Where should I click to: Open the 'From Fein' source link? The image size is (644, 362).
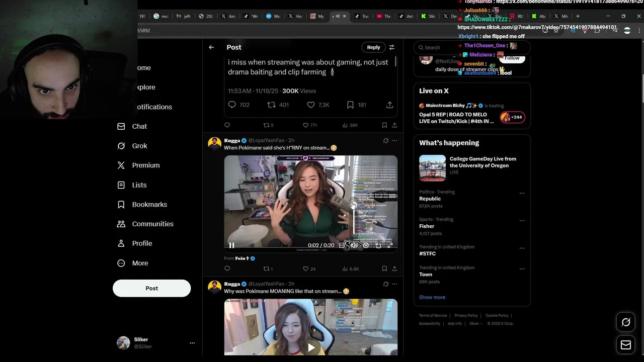239,258
